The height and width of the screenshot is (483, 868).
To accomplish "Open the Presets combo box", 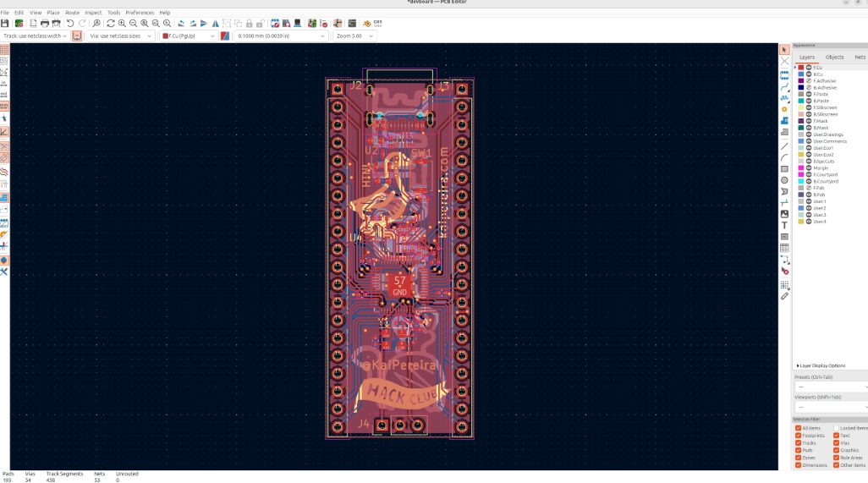I will tap(829, 387).
